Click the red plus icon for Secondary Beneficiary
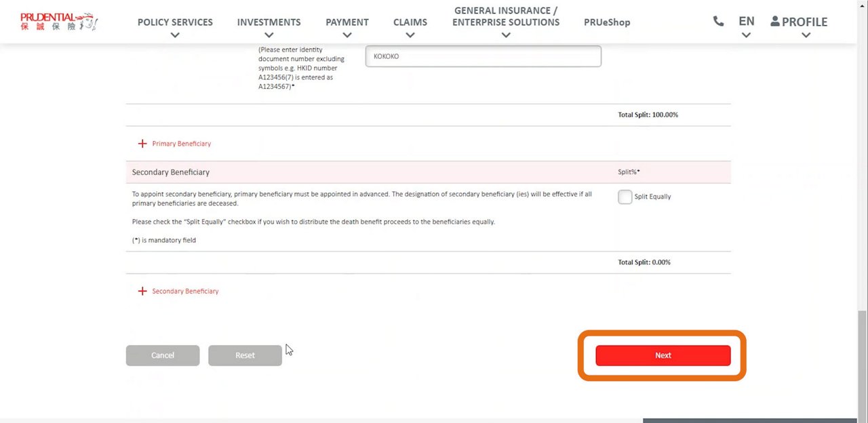Viewport: 868px width, 423px height. [142, 291]
